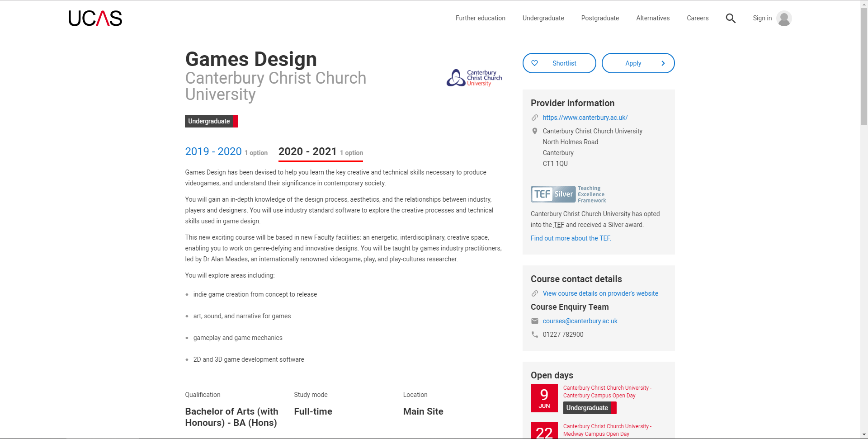Open the canterbury.ac.uk website link
Viewport: 868px width, 439px height.
pyautogui.click(x=585, y=118)
